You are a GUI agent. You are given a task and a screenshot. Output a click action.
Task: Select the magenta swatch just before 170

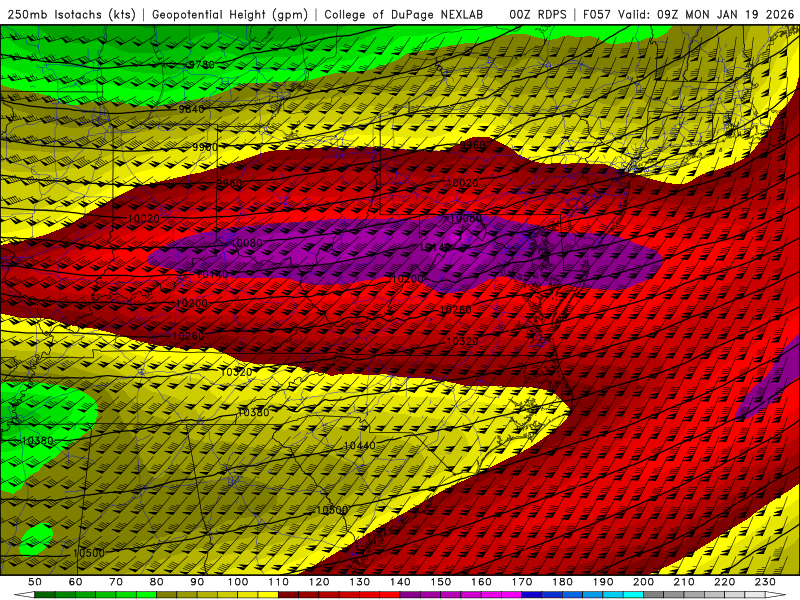click(511, 594)
